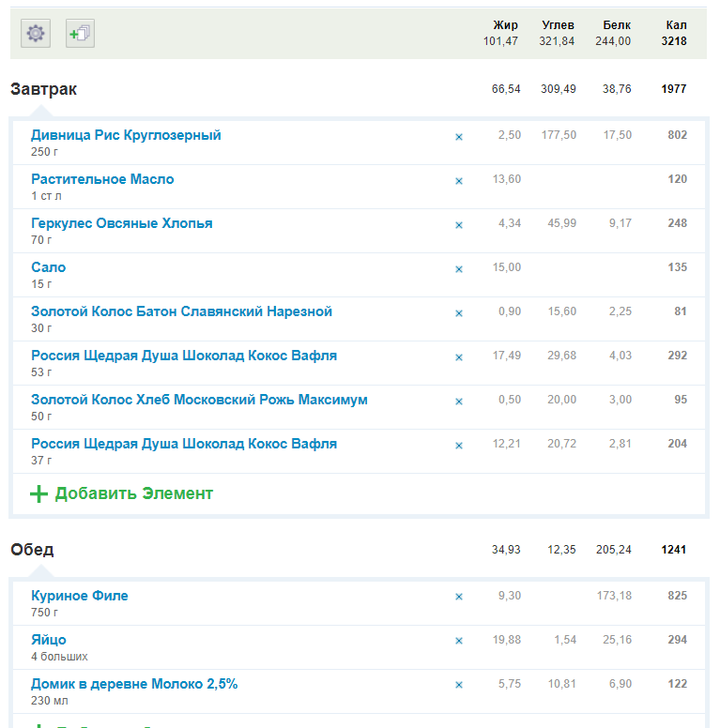Screen dimensions: 720x728
Task: Open Дивница Рис Круглозерный food link
Action: [126, 135]
